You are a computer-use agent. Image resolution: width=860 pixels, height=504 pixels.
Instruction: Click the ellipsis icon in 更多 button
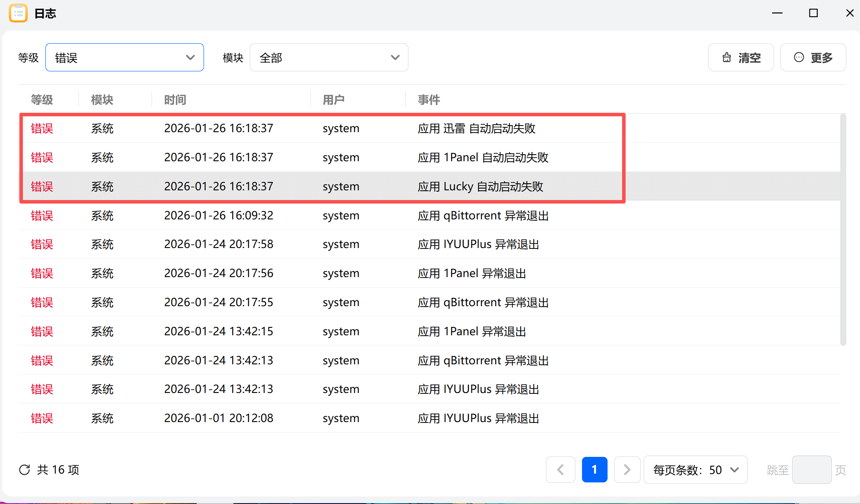pos(799,57)
